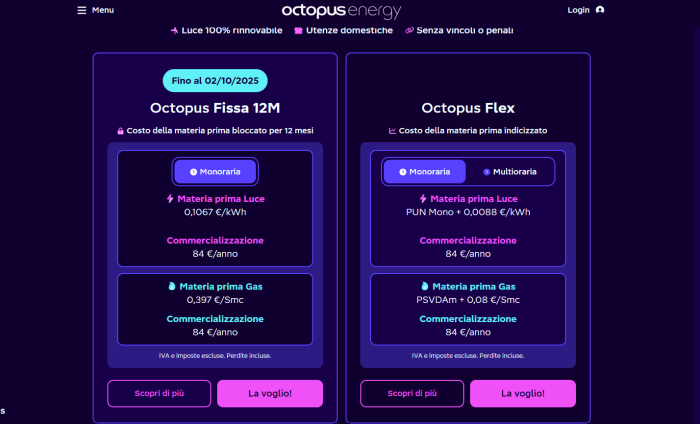Open the hamburger Menu icon
The image size is (700, 424).
point(81,10)
